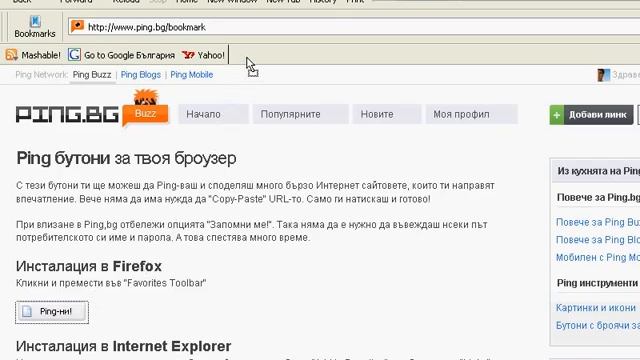Image resolution: width=640 pixels, height=360 pixels.
Task: Click the Google icon on the bookmarks bar
Action: point(74,54)
